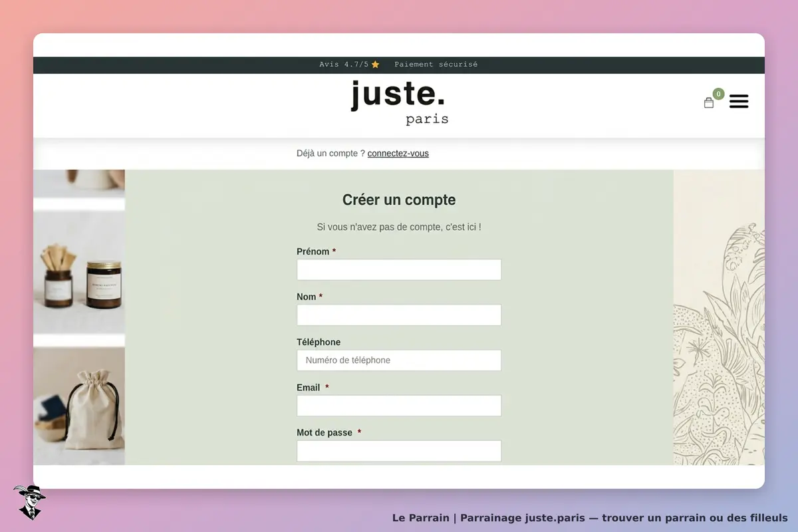Click the Avis 4.7/5 text

click(x=349, y=65)
